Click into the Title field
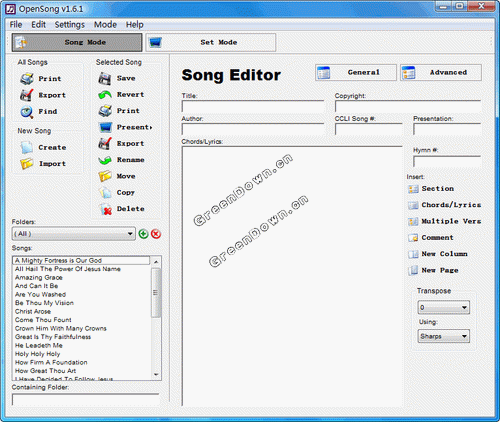This screenshot has height=422, width=500. point(253,107)
